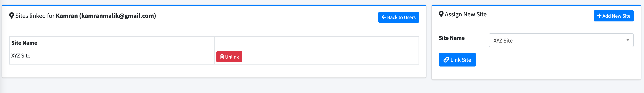Viewport: 644px width, 93px height.
Task: Click the map pin icon beside Assign New Site
Action: pyautogui.click(x=441, y=14)
